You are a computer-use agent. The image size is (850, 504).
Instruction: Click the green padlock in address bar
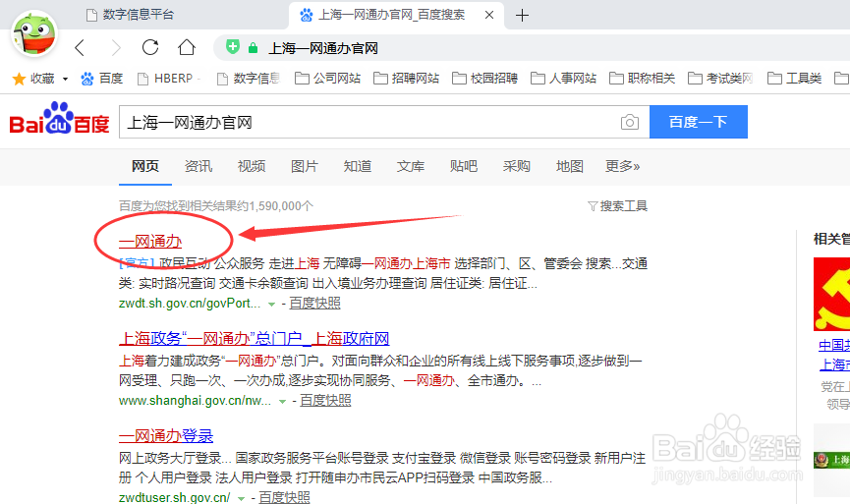[x=253, y=48]
